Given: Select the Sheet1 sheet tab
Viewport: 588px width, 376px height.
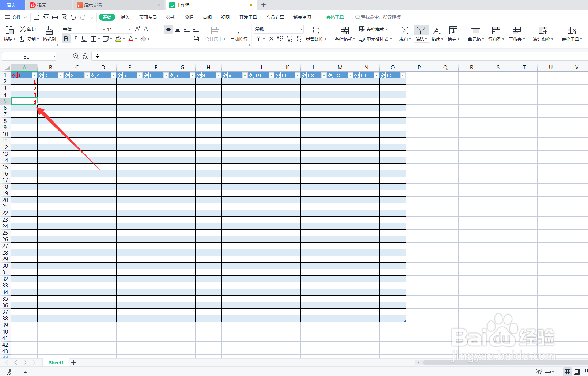Looking at the screenshot, I should pos(56,362).
